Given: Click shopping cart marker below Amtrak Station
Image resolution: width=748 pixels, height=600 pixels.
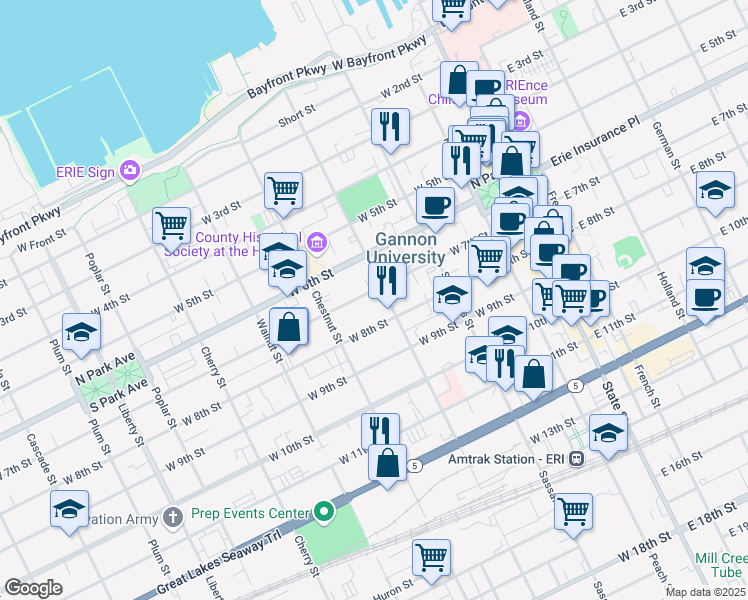Looking at the screenshot, I should tap(573, 513).
